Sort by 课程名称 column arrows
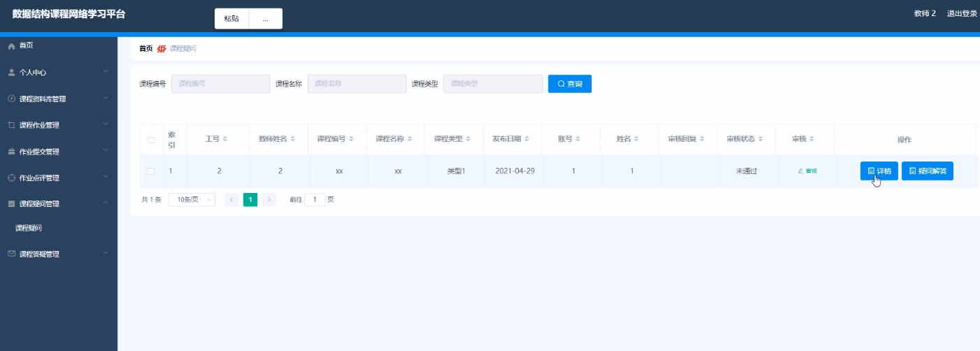This screenshot has width=980, height=351. (x=410, y=139)
